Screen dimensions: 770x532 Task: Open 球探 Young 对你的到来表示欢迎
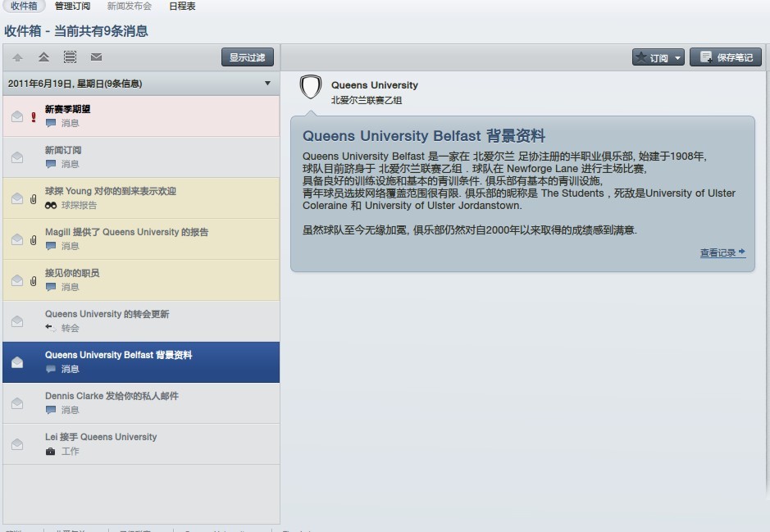click(141, 198)
